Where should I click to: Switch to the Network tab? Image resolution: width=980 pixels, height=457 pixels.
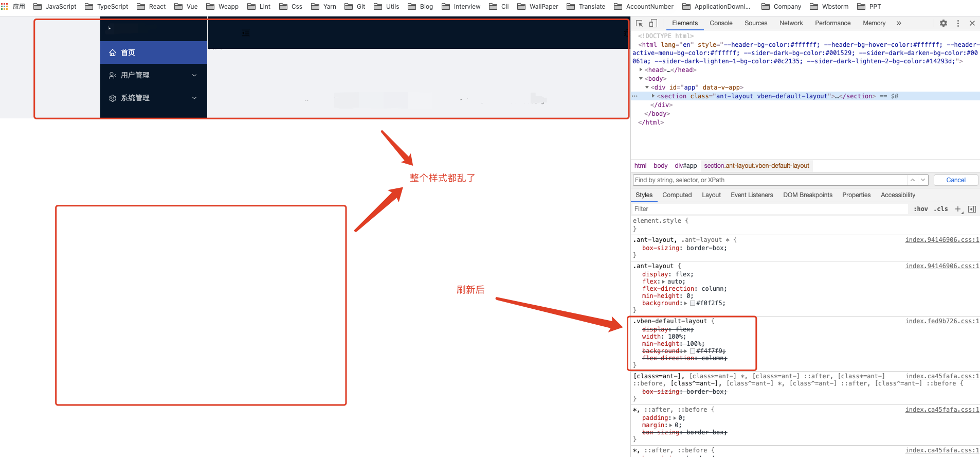click(x=791, y=23)
